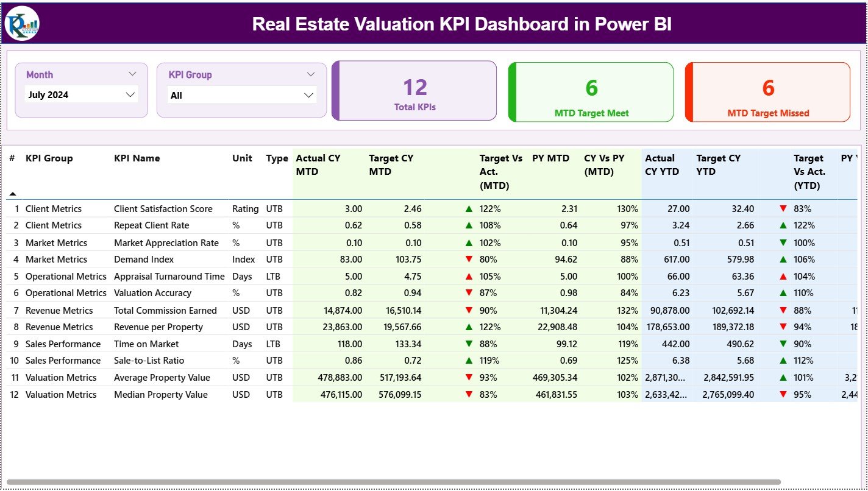Click the chevron on the Month slicer header

pyautogui.click(x=133, y=74)
